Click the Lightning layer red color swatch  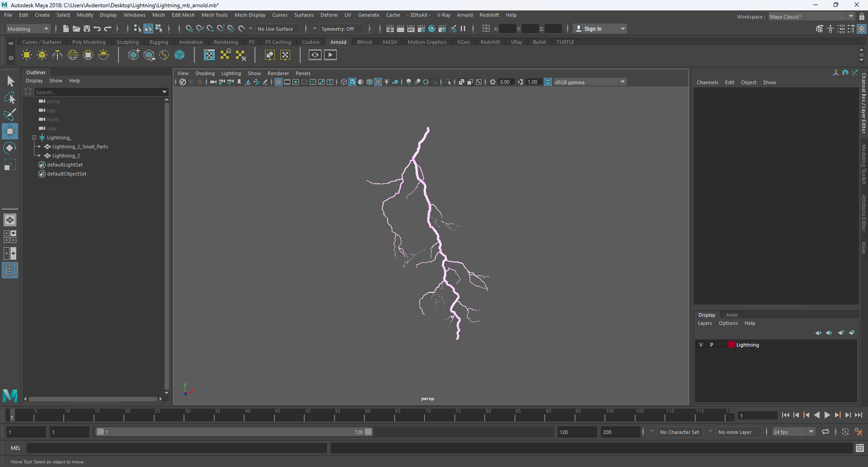731,345
